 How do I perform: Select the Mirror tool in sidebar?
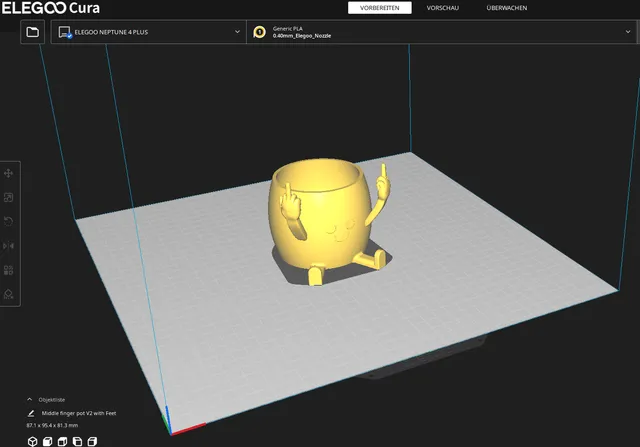coord(8,246)
